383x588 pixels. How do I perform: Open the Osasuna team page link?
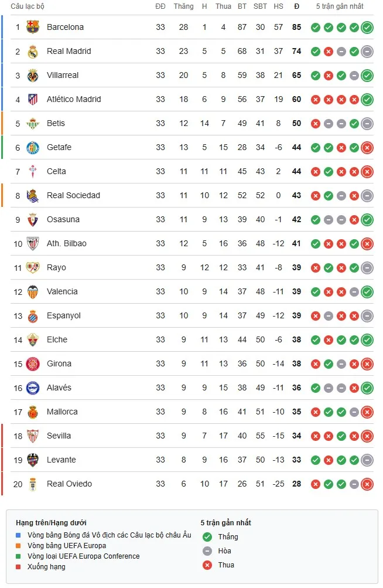click(62, 219)
